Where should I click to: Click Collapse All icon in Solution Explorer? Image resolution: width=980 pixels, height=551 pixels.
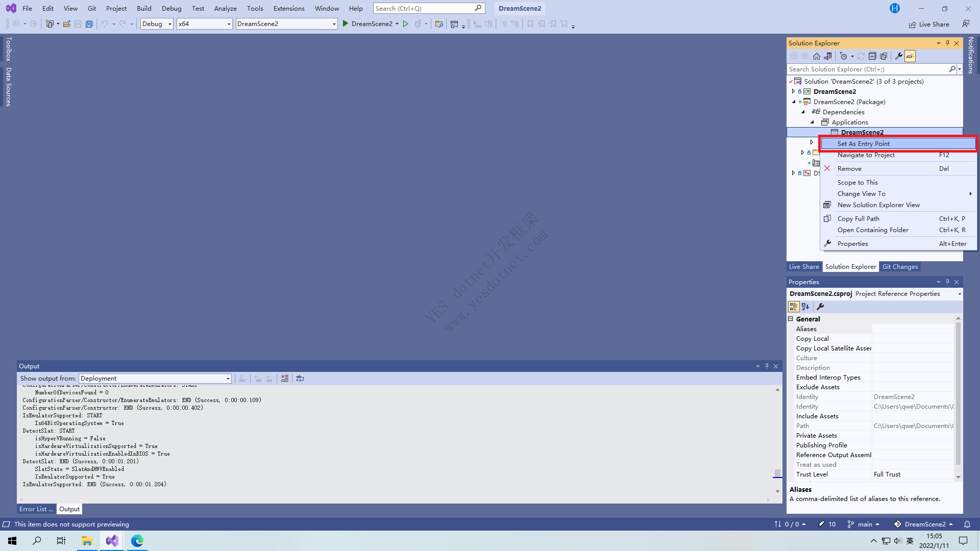872,57
